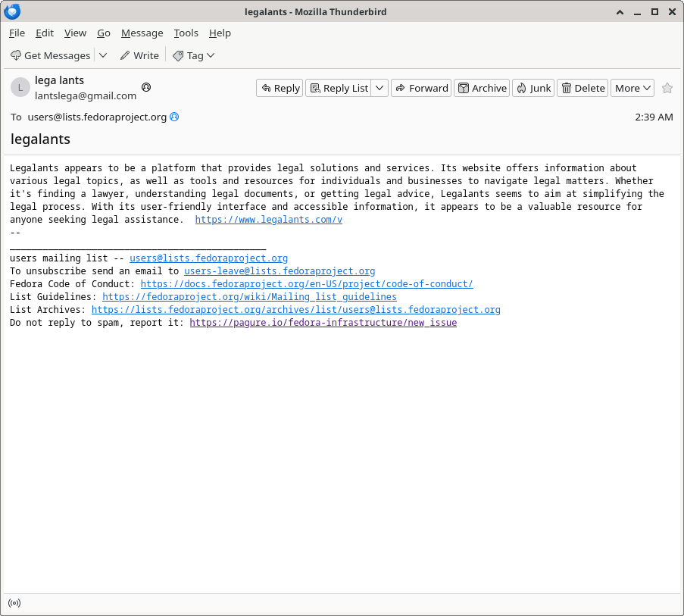Open the Tools menu

pos(186,33)
